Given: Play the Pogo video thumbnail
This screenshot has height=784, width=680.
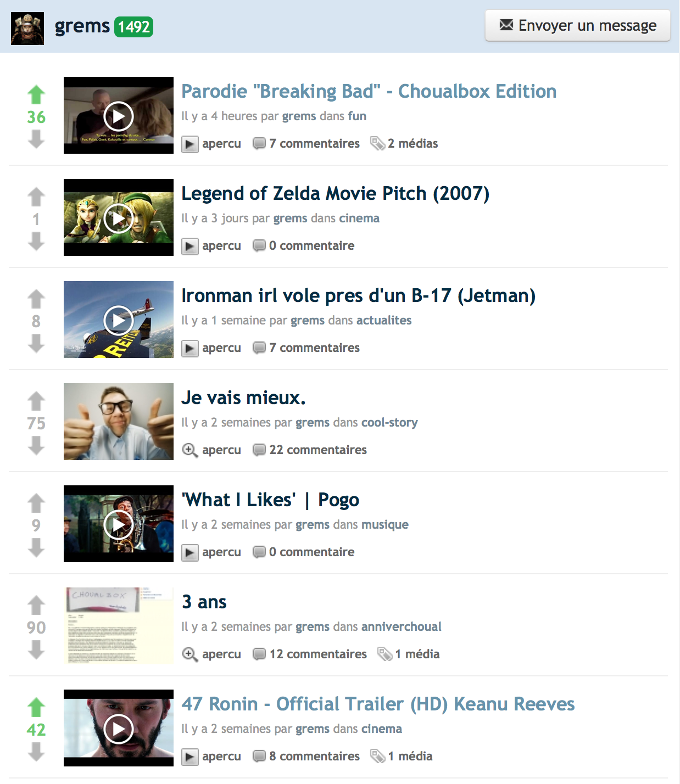Looking at the screenshot, I should (x=119, y=524).
